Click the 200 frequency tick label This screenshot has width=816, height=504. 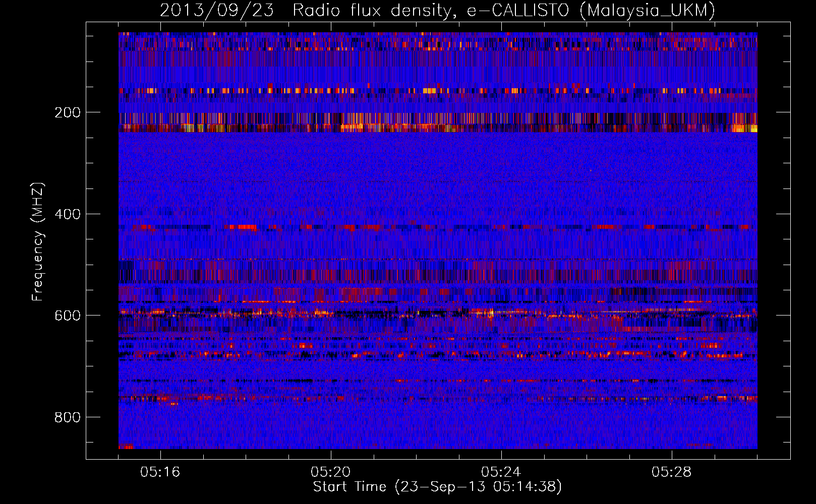point(67,112)
